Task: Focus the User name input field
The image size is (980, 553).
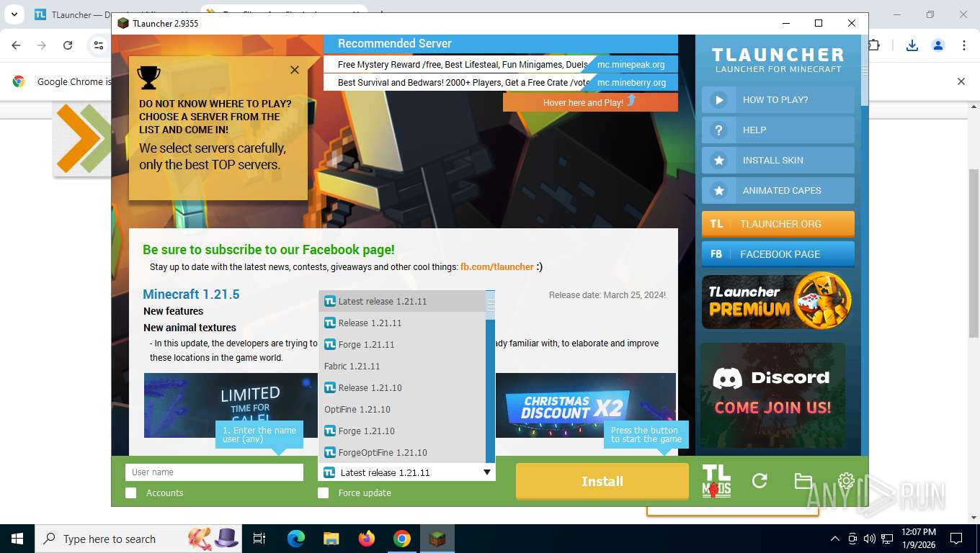Action: pyautogui.click(x=214, y=472)
